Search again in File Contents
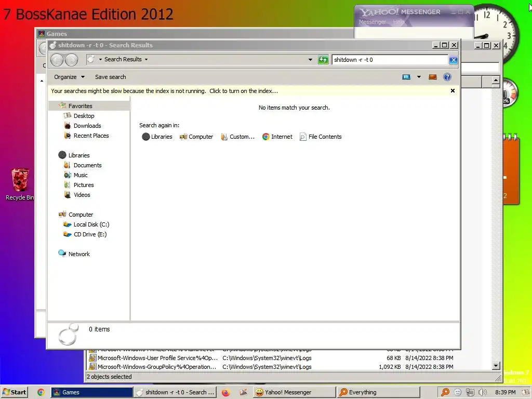This screenshot has width=532, height=399. click(321, 137)
